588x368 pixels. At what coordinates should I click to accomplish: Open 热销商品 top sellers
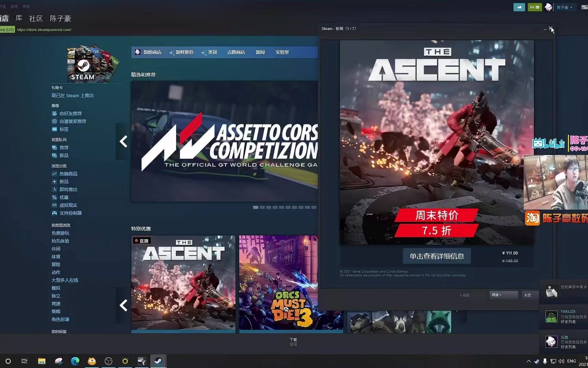pos(68,174)
